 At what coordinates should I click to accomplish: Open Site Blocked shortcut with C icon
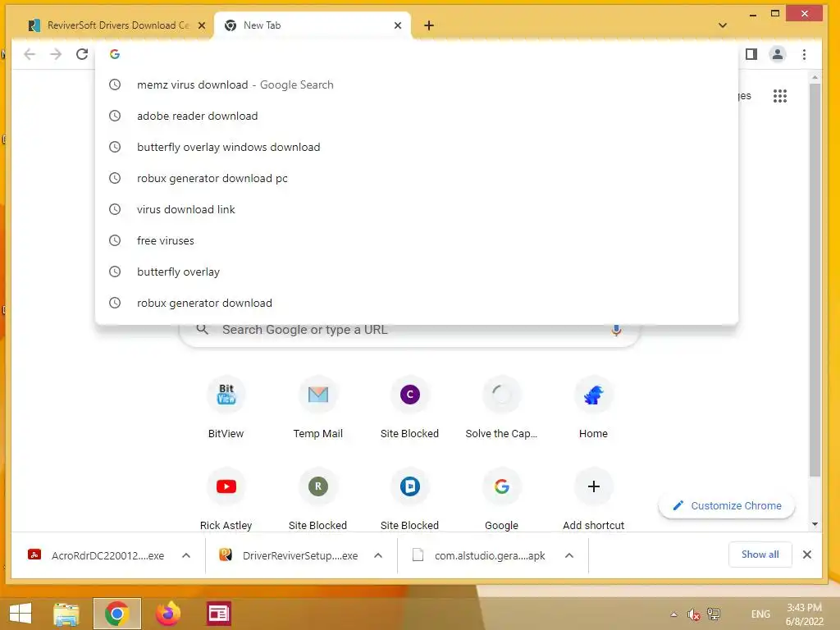[x=410, y=407]
